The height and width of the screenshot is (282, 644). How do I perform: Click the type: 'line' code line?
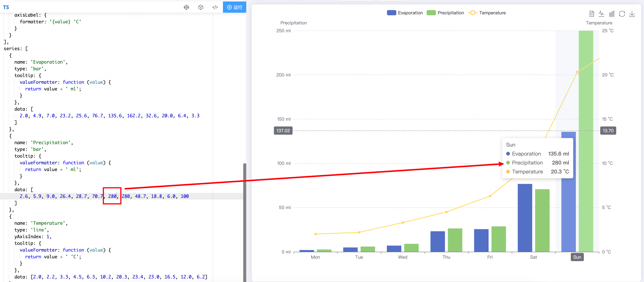(x=31, y=230)
